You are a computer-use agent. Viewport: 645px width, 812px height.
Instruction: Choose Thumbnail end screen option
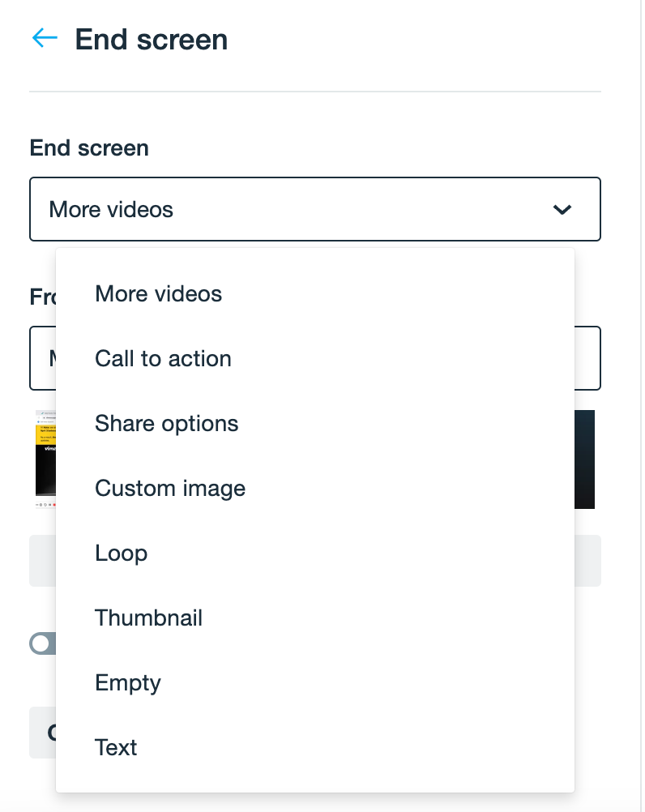pos(148,618)
